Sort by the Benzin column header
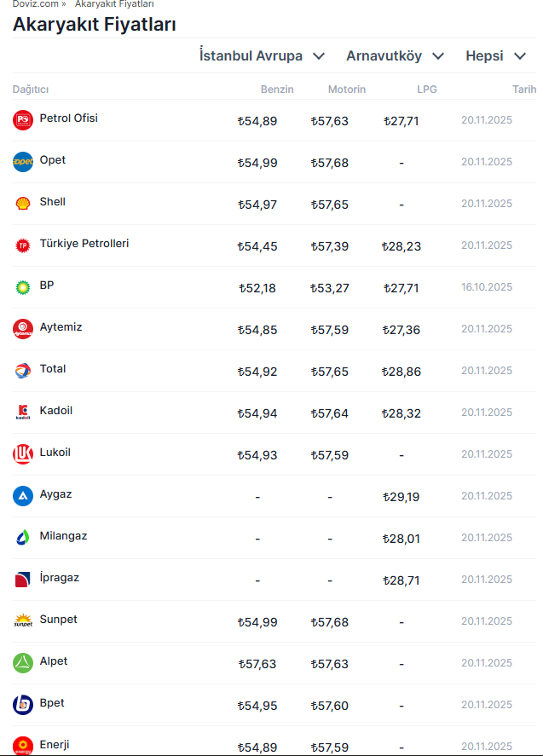Screen dimensions: 543x756 [277, 89]
